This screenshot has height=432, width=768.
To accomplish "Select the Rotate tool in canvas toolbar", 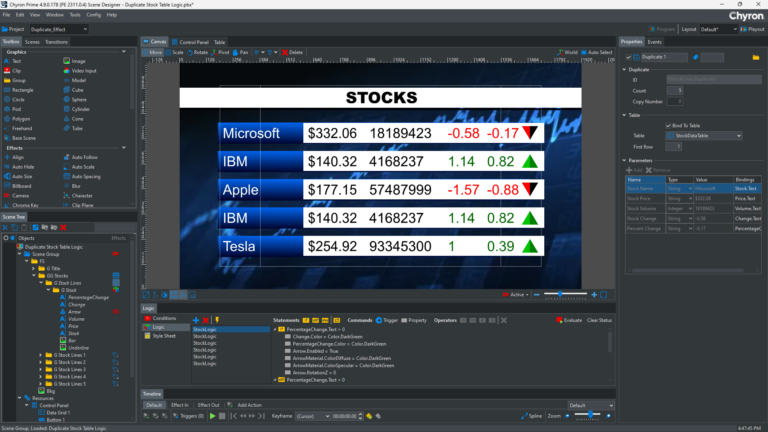I will pos(198,51).
